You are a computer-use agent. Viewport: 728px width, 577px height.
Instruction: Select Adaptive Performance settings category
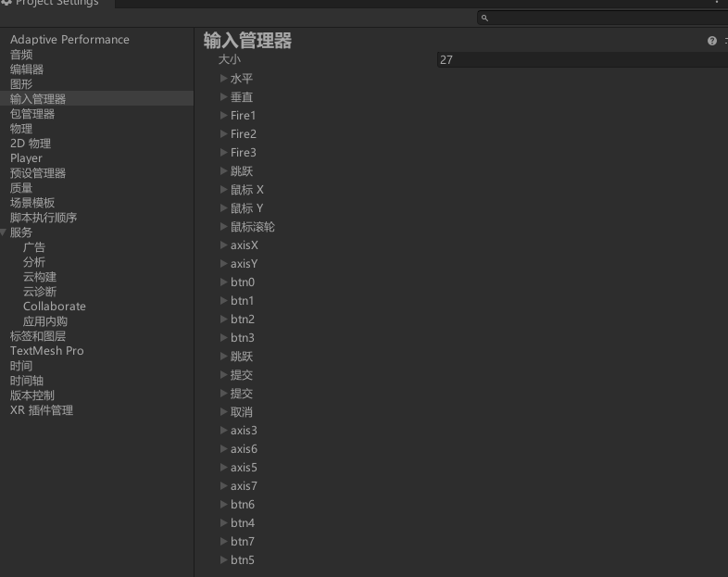pyautogui.click(x=69, y=40)
